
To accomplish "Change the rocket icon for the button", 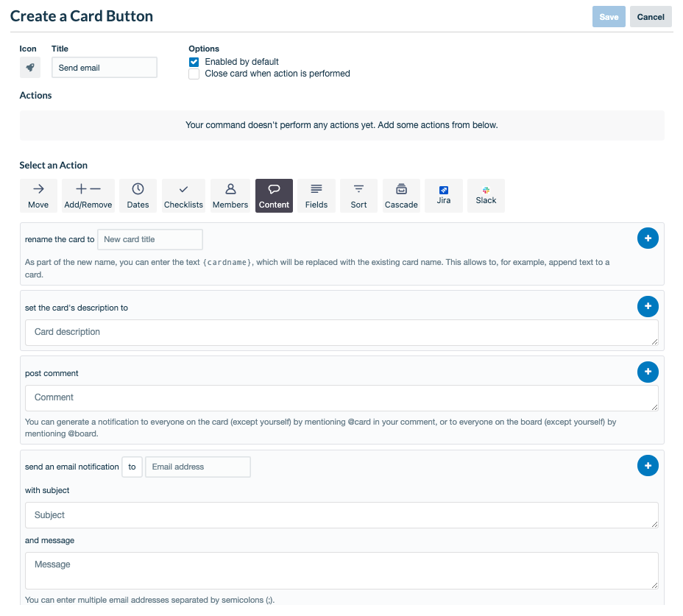I will pos(30,68).
